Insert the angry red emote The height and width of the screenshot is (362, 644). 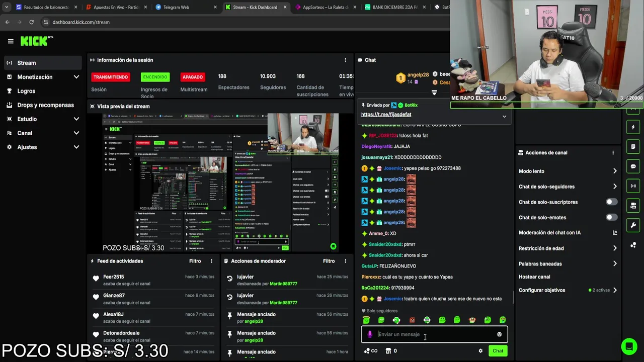tap(412, 320)
